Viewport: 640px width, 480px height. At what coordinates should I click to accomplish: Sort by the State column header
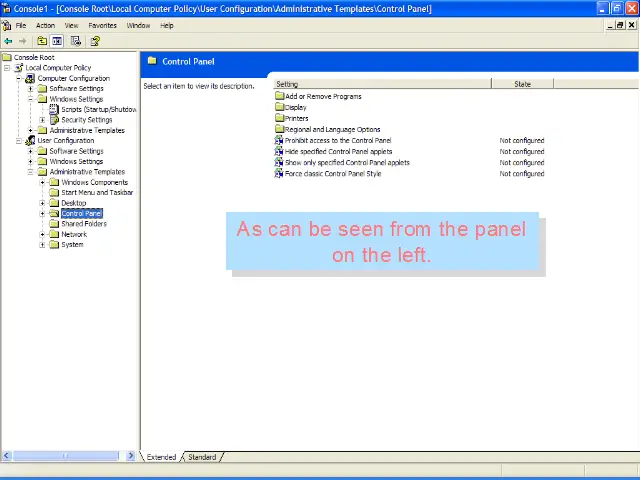[x=522, y=84]
